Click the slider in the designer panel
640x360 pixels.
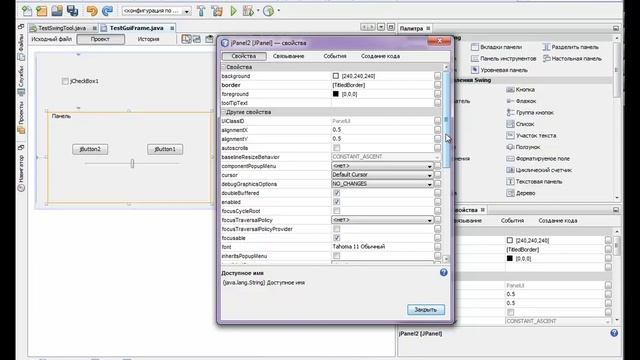(132, 164)
